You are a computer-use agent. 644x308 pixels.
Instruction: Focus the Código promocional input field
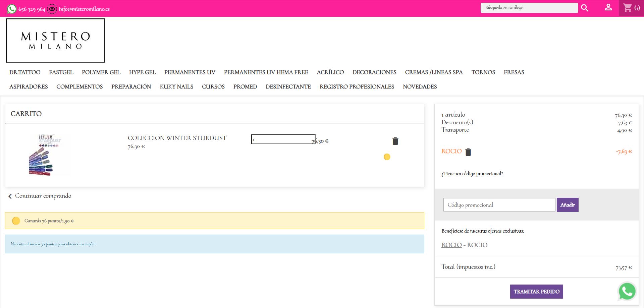coord(499,205)
